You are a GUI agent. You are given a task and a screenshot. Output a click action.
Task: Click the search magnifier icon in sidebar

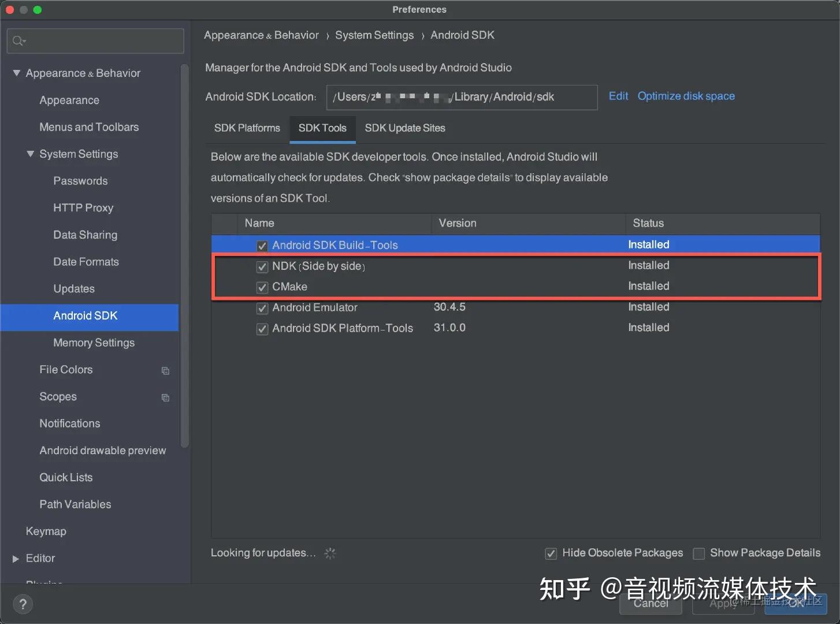coord(19,40)
